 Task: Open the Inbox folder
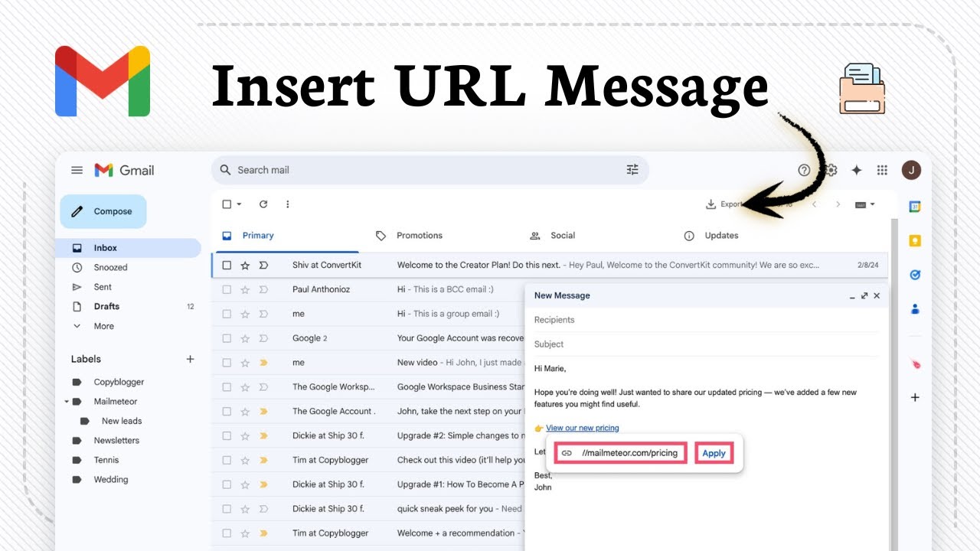(x=130, y=248)
